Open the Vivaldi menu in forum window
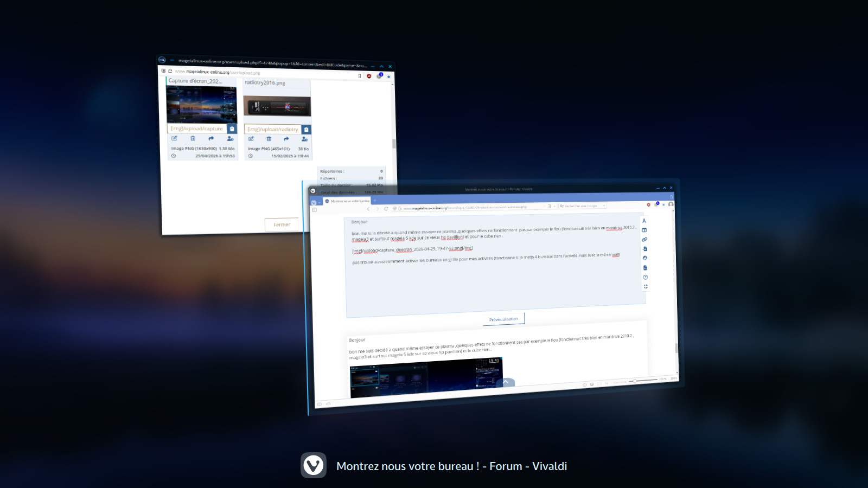 (x=314, y=203)
